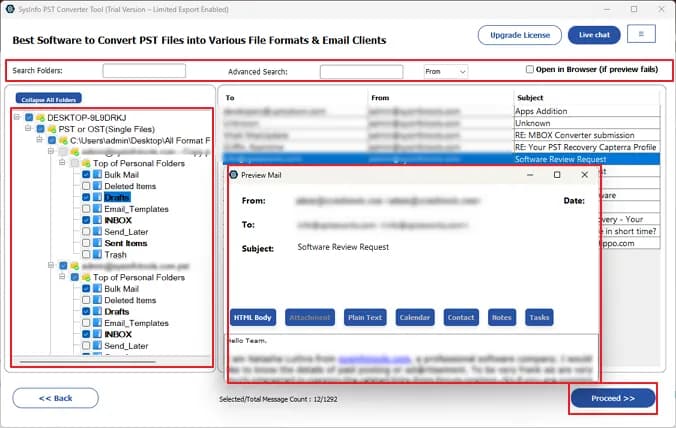Select the RE: Your PST Recovery Capterra Profile email
Screen dimensions: 676x428
pyautogui.click(x=441, y=147)
